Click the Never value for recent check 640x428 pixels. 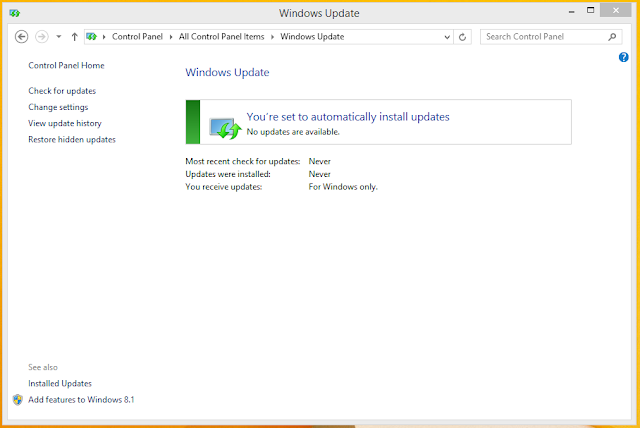320,161
